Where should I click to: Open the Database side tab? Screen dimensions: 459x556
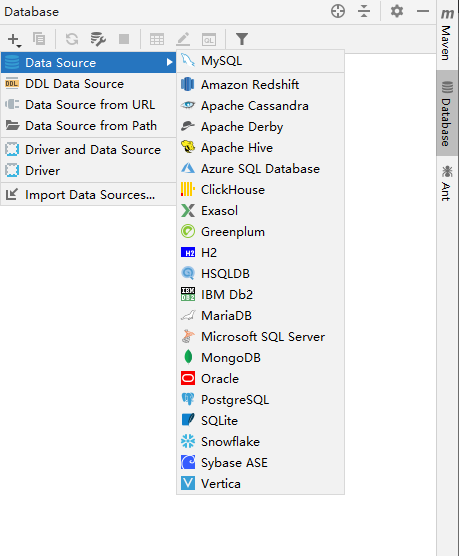(447, 113)
